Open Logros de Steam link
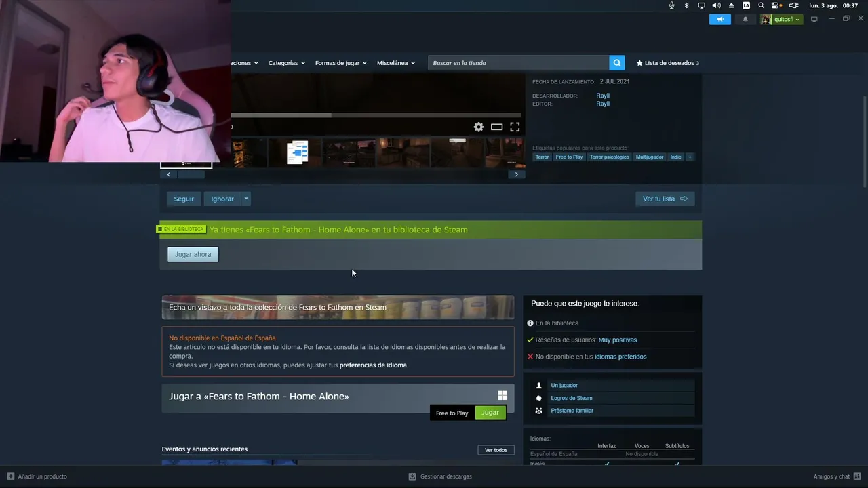Viewport: 868px width, 488px height. pos(572,398)
